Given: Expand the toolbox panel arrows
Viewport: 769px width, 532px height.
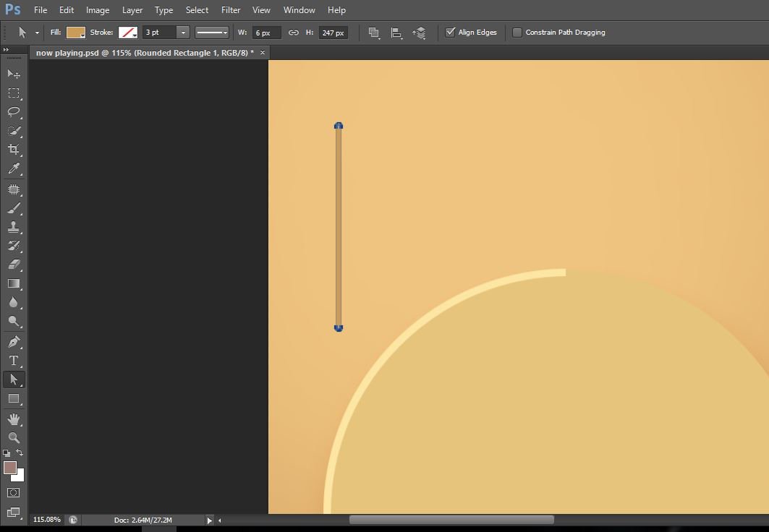Looking at the screenshot, I should [6, 49].
